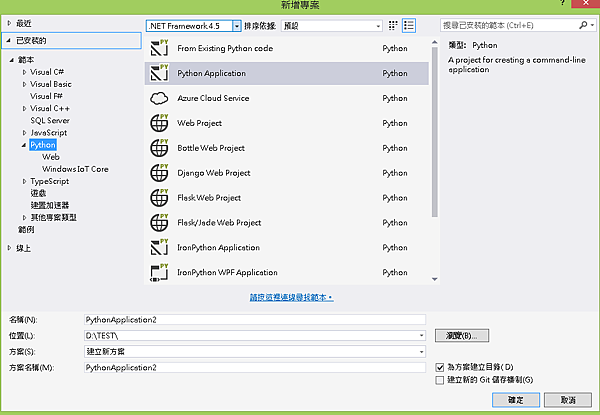Viewport: 600px width, 415px height.
Task: Select the 建置加速器 category
Action: pyautogui.click(x=50, y=205)
